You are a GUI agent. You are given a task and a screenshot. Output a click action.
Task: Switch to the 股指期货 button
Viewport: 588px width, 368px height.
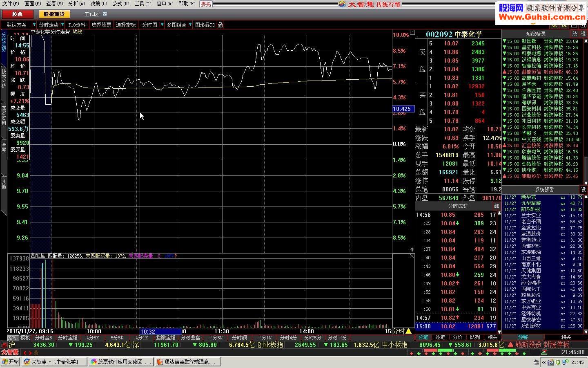pos(54,14)
